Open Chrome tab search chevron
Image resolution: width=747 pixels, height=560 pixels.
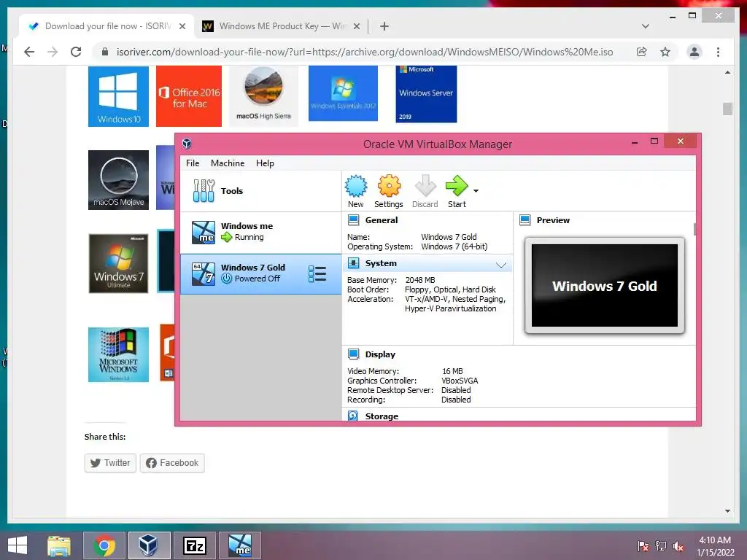[x=646, y=26]
